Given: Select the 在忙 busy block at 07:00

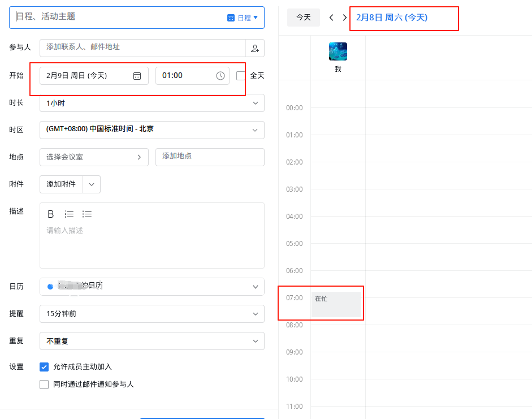Looking at the screenshot, I should 336,304.
